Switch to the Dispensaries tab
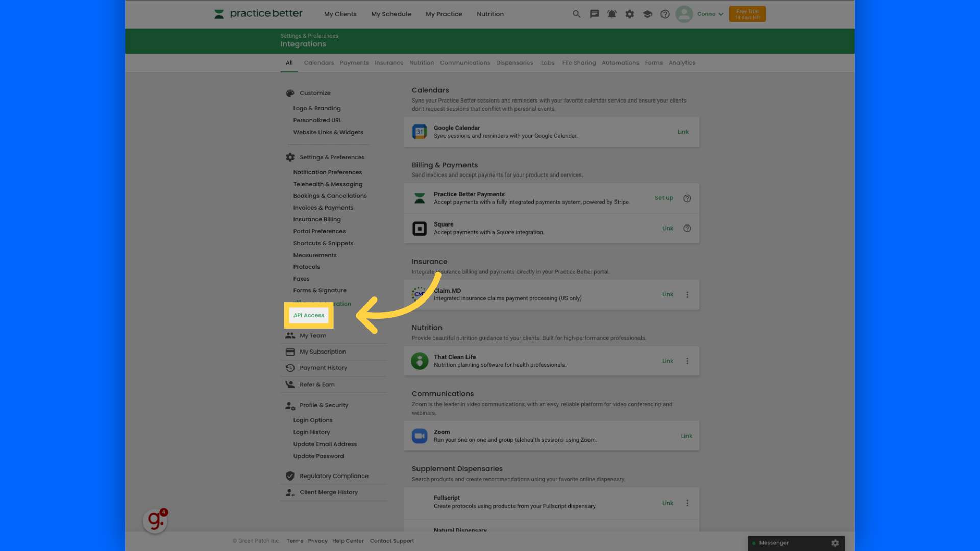Viewport: 980px width, 551px height. point(514,63)
